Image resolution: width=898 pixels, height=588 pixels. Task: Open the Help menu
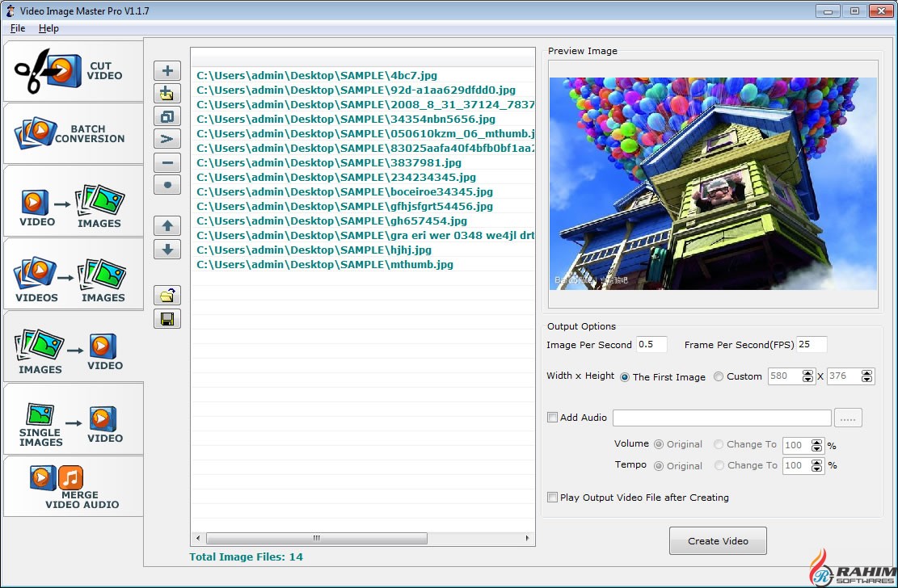48,28
